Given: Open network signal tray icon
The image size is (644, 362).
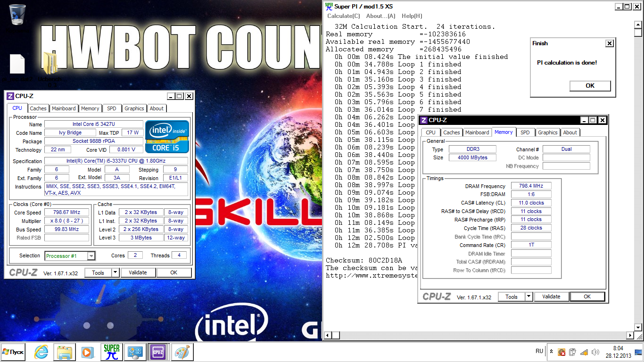Looking at the screenshot, I should point(584,352).
